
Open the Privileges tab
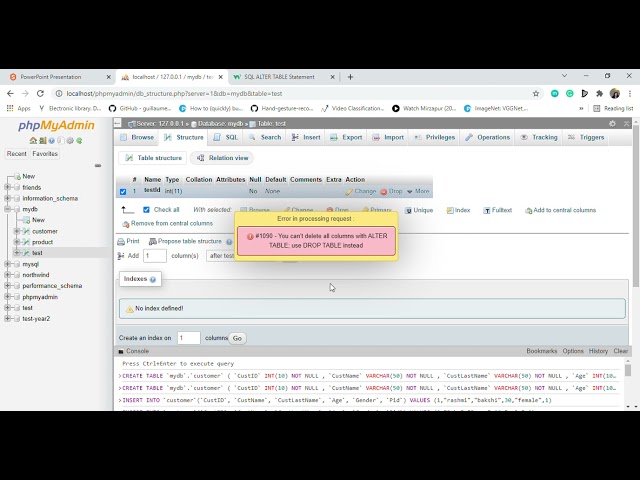[x=434, y=138]
